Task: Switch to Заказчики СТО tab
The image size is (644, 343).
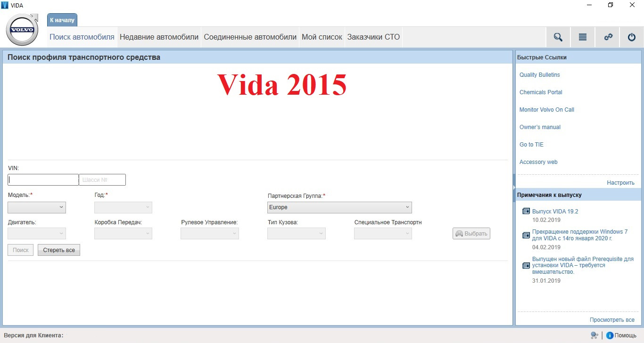Action: tap(373, 37)
